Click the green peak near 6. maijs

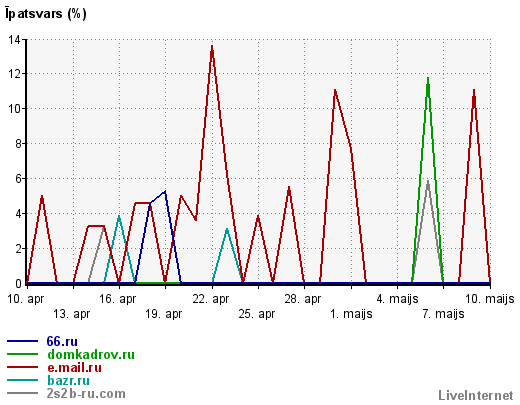coord(428,79)
